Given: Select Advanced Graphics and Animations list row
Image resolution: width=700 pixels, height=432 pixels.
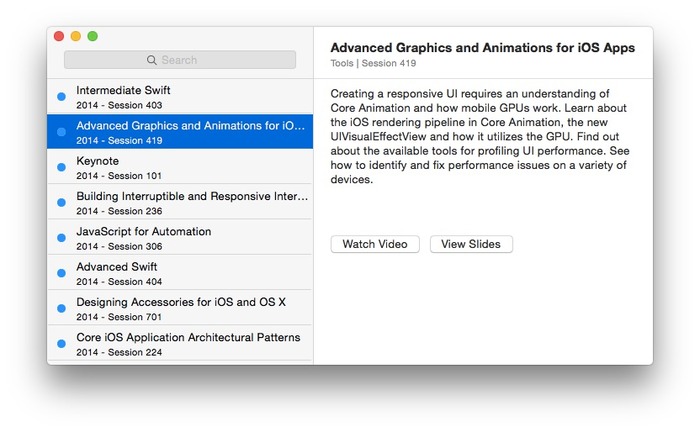Looking at the screenshot, I should [180, 132].
